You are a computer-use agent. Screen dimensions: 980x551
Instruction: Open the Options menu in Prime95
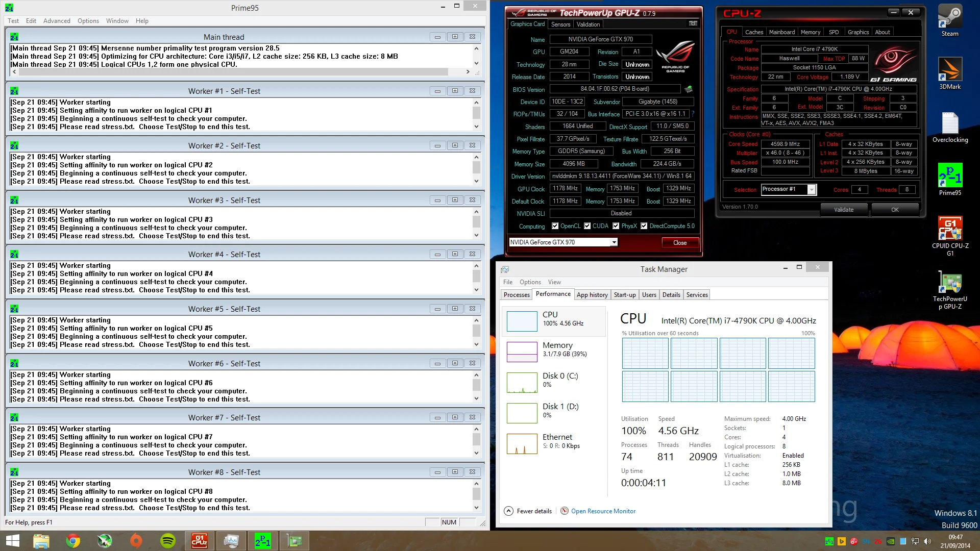pyautogui.click(x=88, y=21)
